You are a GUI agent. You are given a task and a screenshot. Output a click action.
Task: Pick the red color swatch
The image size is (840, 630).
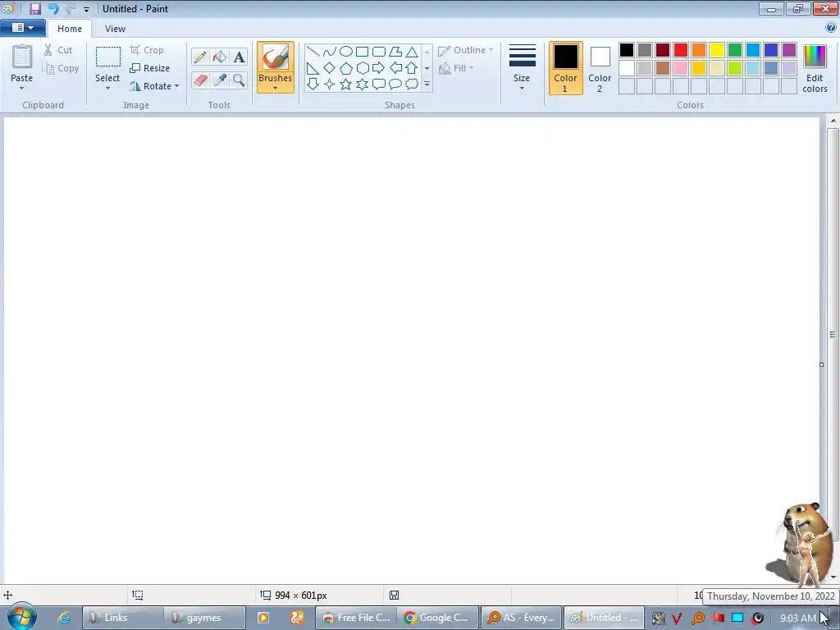pyautogui.click(x=681, y=50)
